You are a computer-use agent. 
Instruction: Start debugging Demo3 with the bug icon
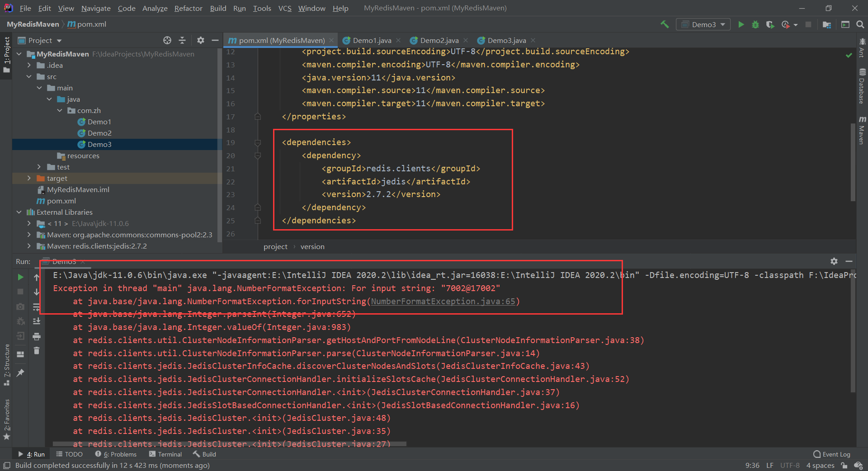tap(755, 24)
